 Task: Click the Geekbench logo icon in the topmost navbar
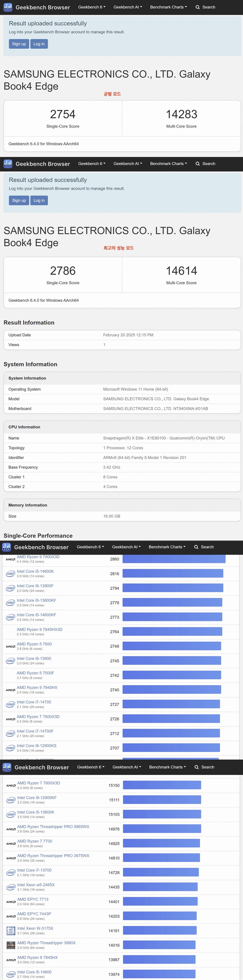8,7
